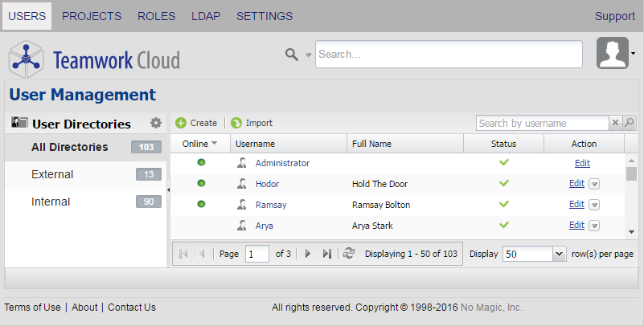
Task: Click the page number input field
Action: click(x=257, y=254)
